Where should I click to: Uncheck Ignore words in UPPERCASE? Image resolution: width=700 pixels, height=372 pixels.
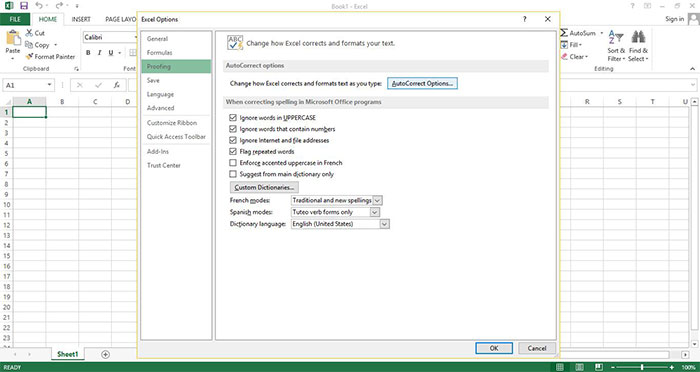point(233,118)
